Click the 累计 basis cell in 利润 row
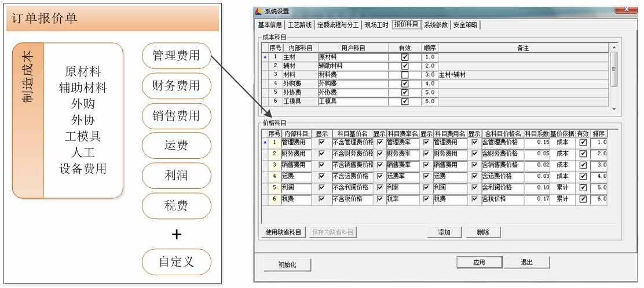The height and width of the screenshot is (288, 644). (562, 187)
